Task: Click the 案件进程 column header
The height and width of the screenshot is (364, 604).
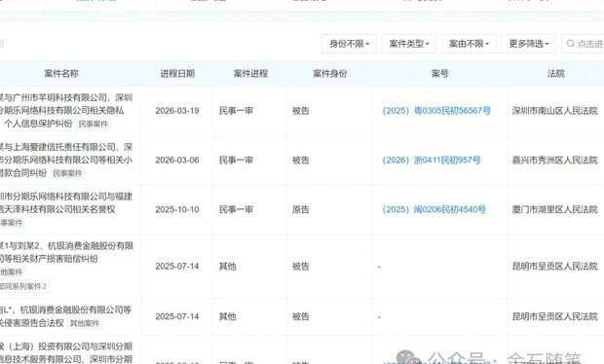Action: (x=250, y=74)
